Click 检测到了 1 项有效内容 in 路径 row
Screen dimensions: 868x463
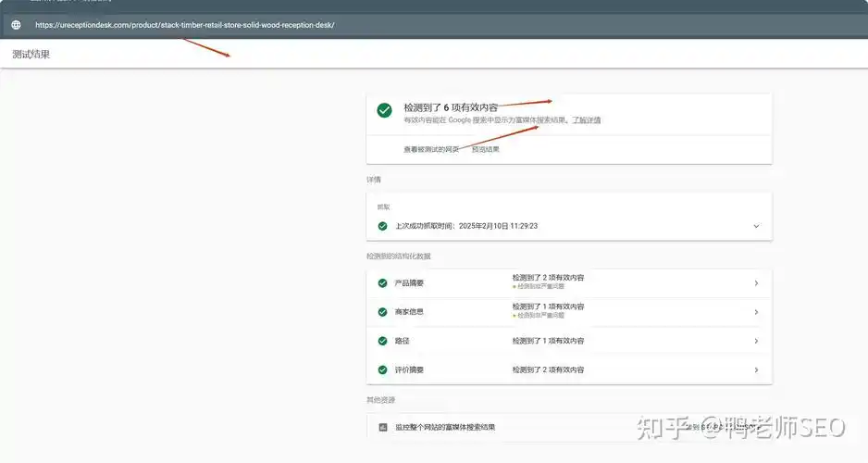[548, 341]
